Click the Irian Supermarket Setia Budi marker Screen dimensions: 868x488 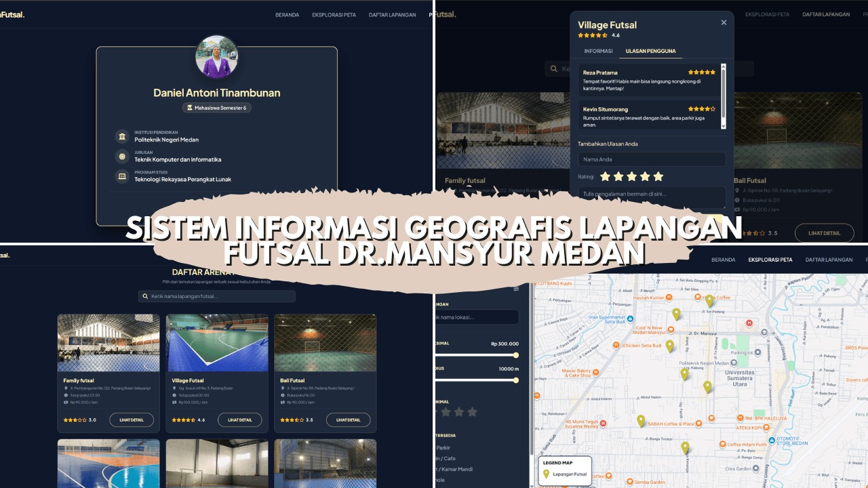pos(629,317)
